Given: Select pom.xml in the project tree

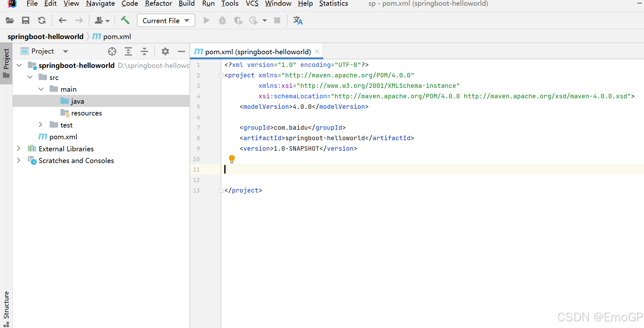Looking at the screenshot, I should click(x=101, y=137).
